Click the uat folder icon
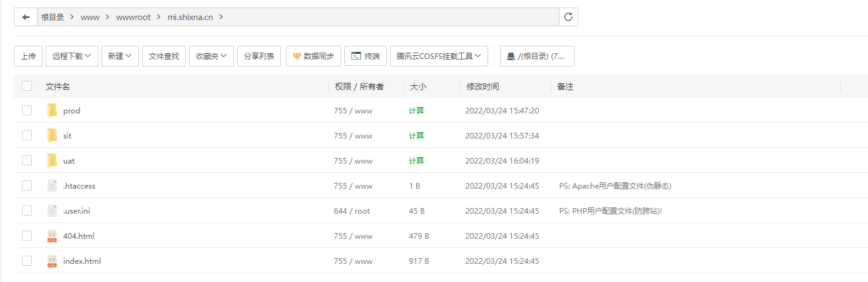This screenshot has height=282, width=868. pyautogui.click(x=52, y=161)
